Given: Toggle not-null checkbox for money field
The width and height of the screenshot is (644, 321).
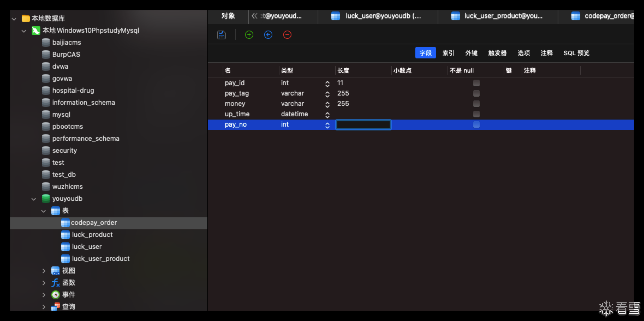Looking at the screenshot, I should coord(476,104).
